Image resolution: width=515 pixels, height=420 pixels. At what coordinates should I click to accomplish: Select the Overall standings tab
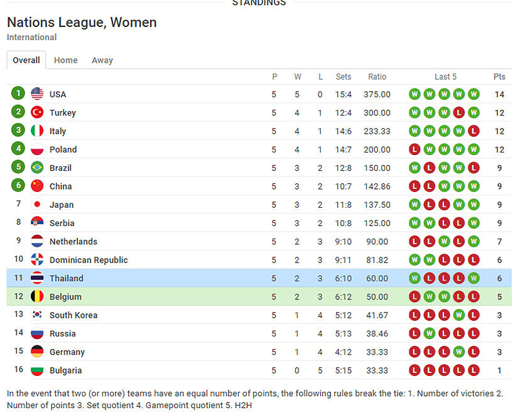click(x=26, y=60)
